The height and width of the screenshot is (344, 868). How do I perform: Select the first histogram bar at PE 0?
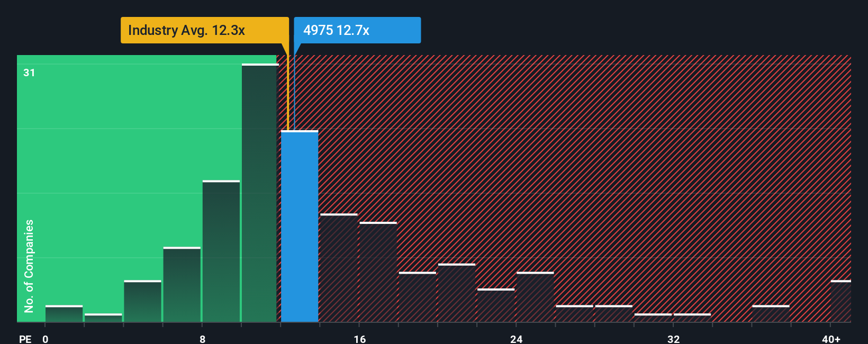64,314
